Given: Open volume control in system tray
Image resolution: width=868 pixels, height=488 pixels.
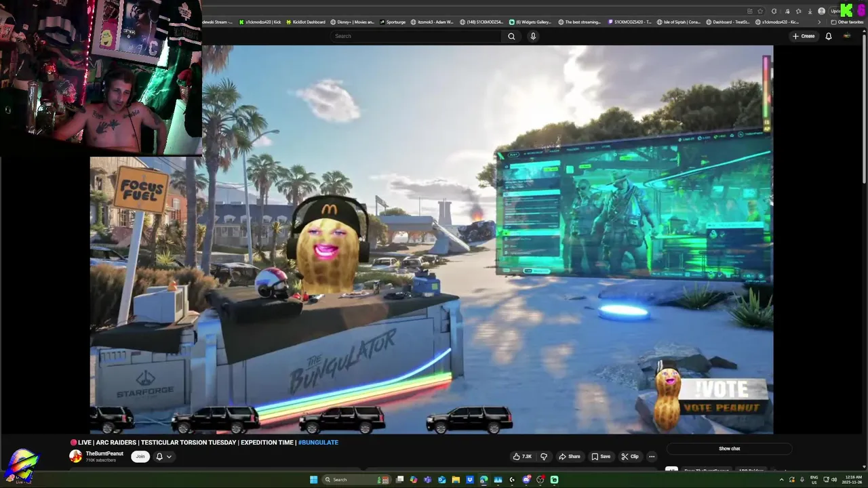Looking at the screenshot, I should [x=834, y=480].
